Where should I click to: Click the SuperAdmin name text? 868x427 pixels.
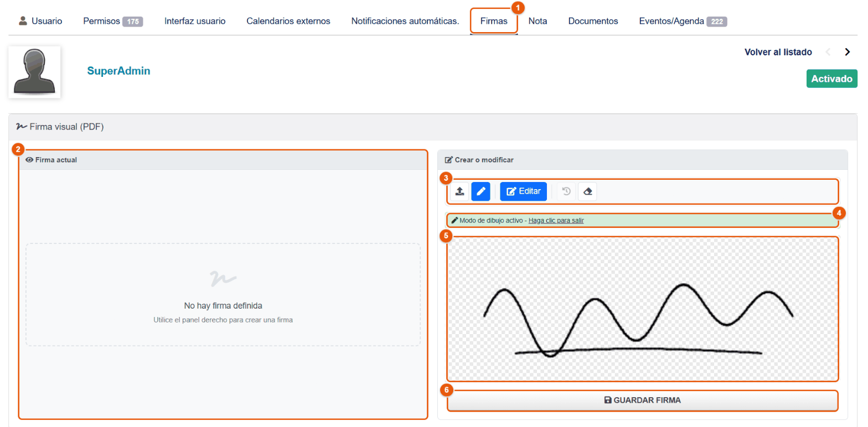click(118, 71)
